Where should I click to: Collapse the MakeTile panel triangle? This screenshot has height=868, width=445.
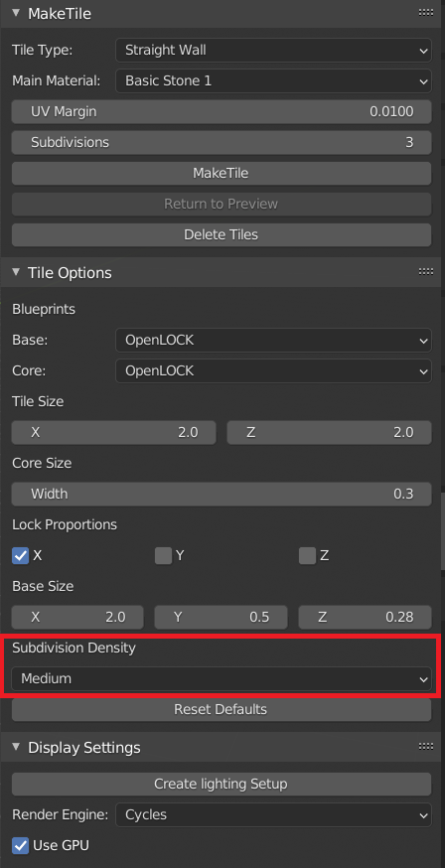pyautogui.click(x=16, y=13)
